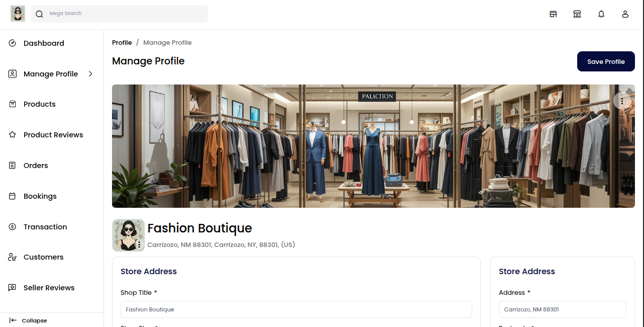The image size is (644, 327).
Task: Focus the Shop Title input field
Action: click(x=296, y=309)
